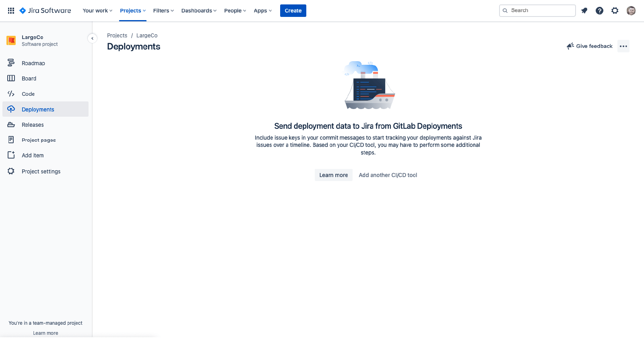The height and width of the screenshot is (338, 644).
Task: Collapse the sidebar with the arrow toggle
Action: (92, 38)
